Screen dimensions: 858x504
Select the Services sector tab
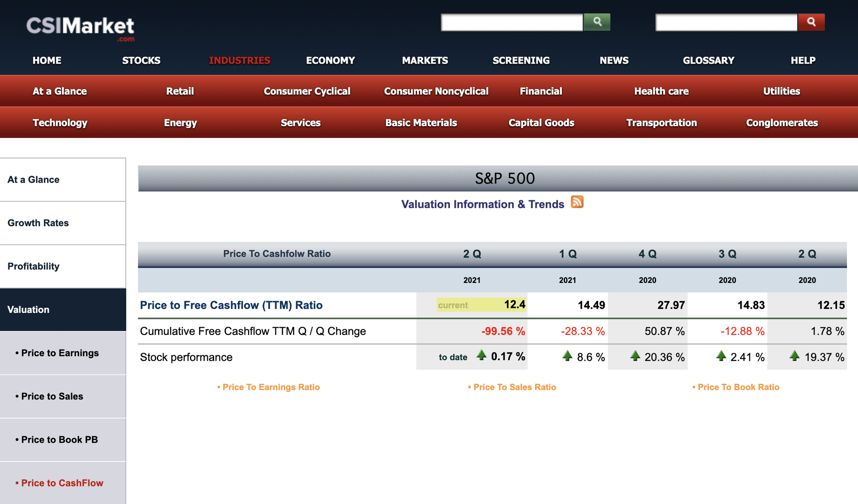[301, 123]
